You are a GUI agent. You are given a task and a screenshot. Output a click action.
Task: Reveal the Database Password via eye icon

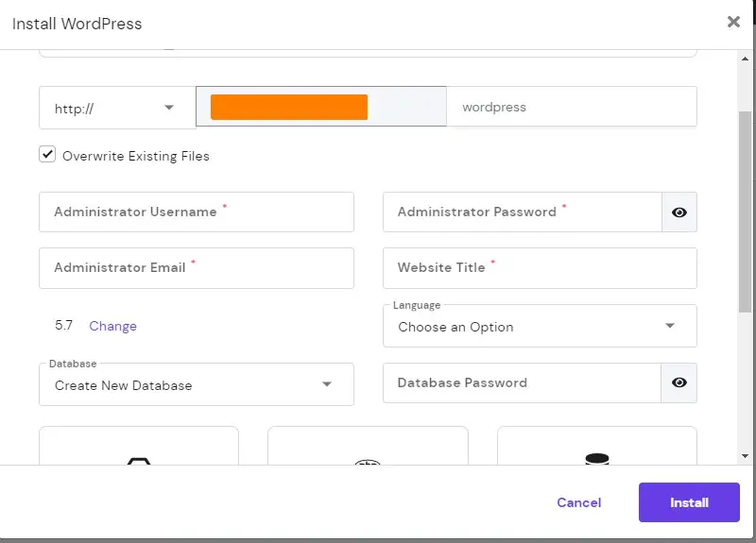point(679,382)
